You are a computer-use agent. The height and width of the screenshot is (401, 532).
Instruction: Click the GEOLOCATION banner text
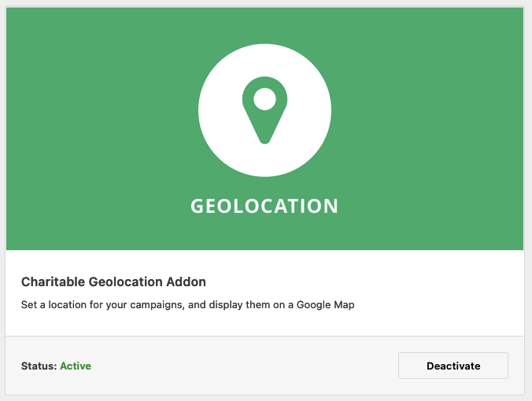tap(264, 206)
